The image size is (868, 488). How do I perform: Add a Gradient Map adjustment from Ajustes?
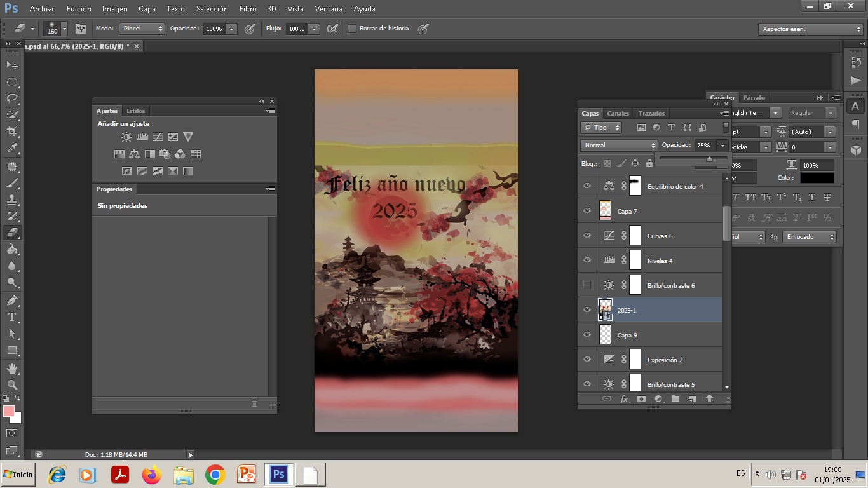pos(188,171)
